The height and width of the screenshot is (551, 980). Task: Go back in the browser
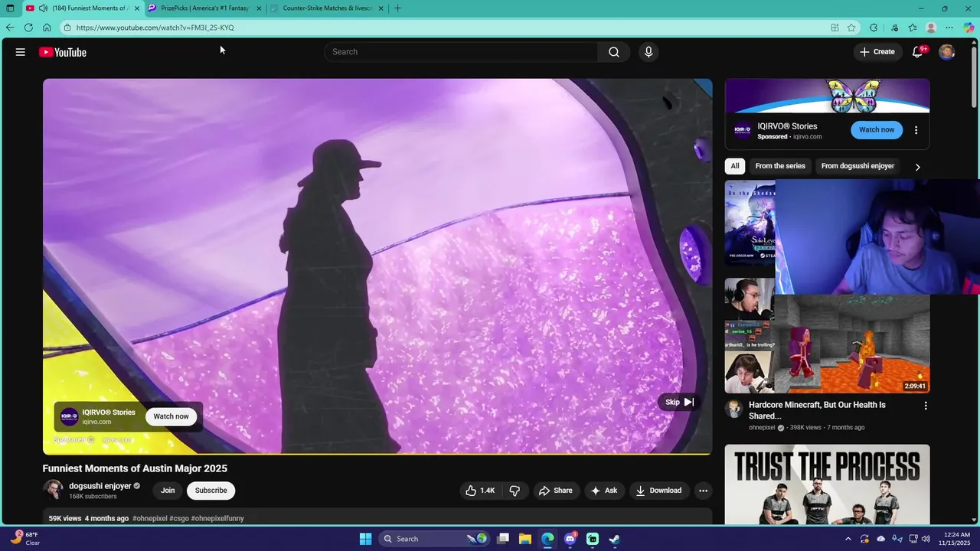point(10,28)
